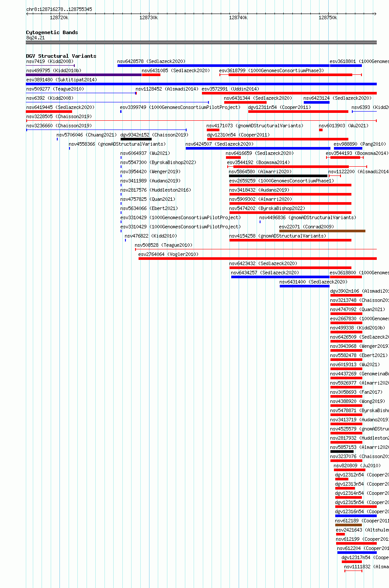Click the esv3891480 (Suktitipat2014) label
The width and height of the screenshot is (389, 588).
pos(62,80)
